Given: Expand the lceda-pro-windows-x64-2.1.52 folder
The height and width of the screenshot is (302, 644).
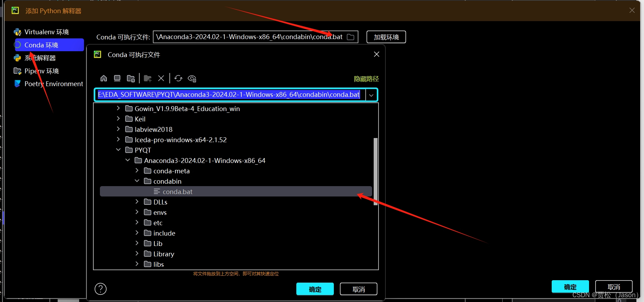Looking at the screenshot, I should (x=118, y=139).
